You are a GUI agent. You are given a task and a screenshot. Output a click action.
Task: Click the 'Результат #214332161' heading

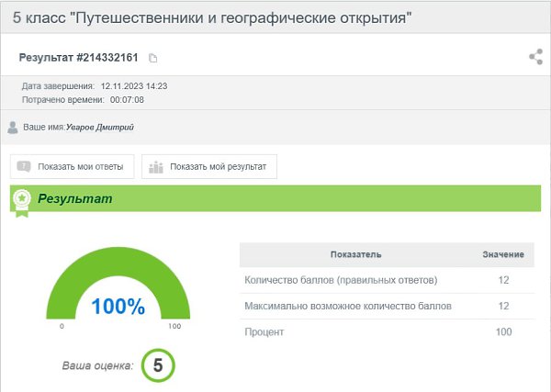coord(78,58)
